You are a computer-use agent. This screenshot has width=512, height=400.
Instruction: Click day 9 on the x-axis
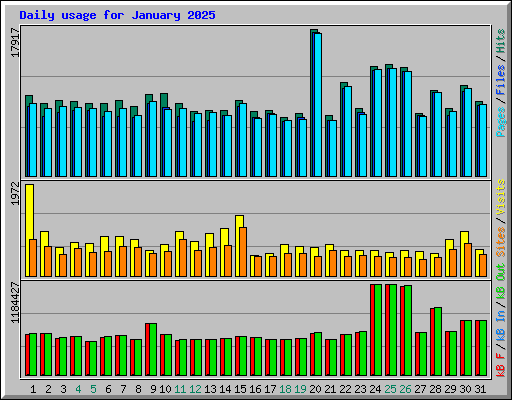click(x=153, y=389)
